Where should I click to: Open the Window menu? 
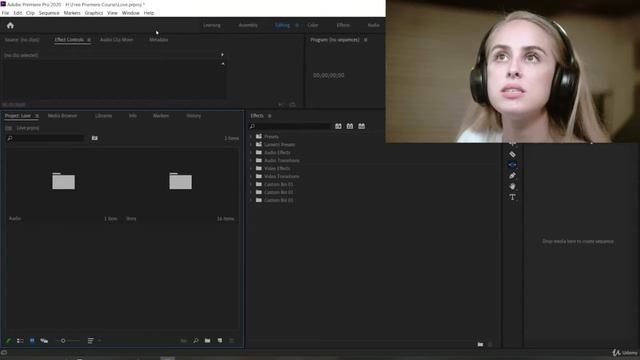pyautogui.click(x=131, y=13)
